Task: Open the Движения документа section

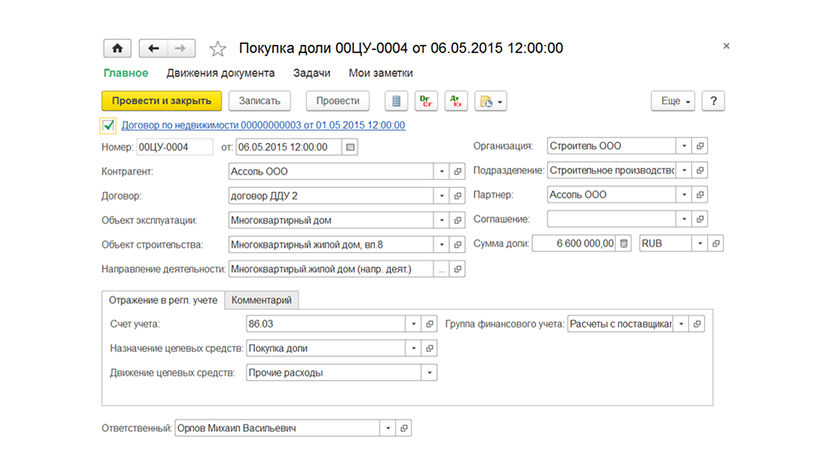Action: [x=220, y=73]
